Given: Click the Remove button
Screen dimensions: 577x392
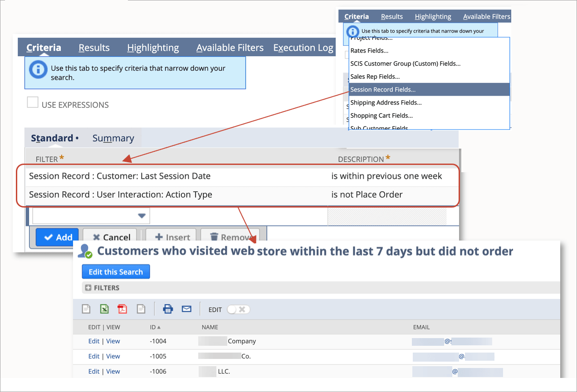Looking at the screenshot, I should pyautogui.click(x=231, y=237).
